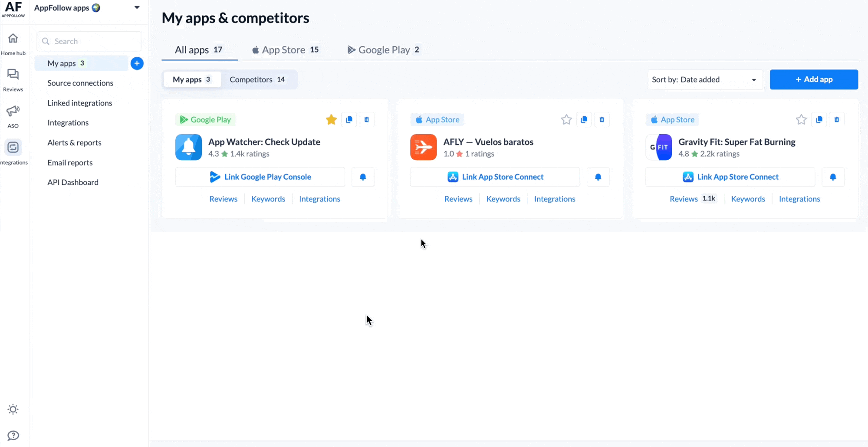
Task: Delete Gravity Fit with trash icon
Action: 837,119
